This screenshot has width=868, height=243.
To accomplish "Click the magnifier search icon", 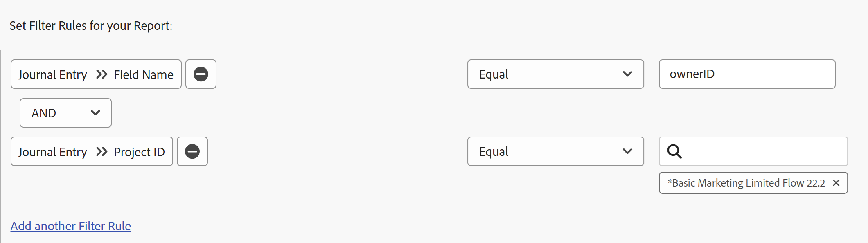I will coord(674,151).
